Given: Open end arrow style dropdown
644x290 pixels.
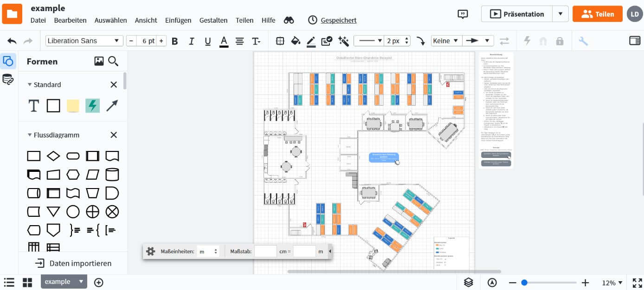Looking at the screenshot, I should [478, 41].
